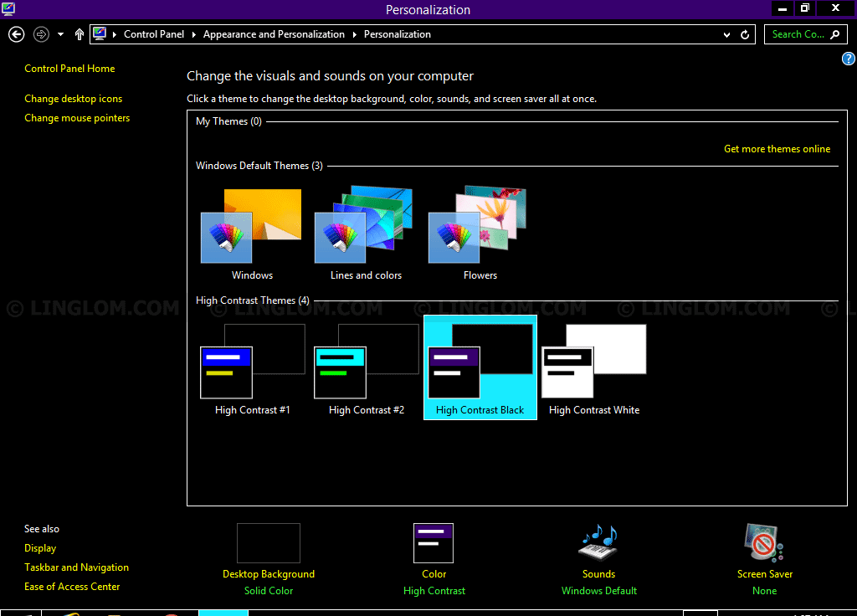This screenshot has width=857, height=616.
Task: Expand the chevron before Control Panel breadcrumb
Action: pos(115,34)
